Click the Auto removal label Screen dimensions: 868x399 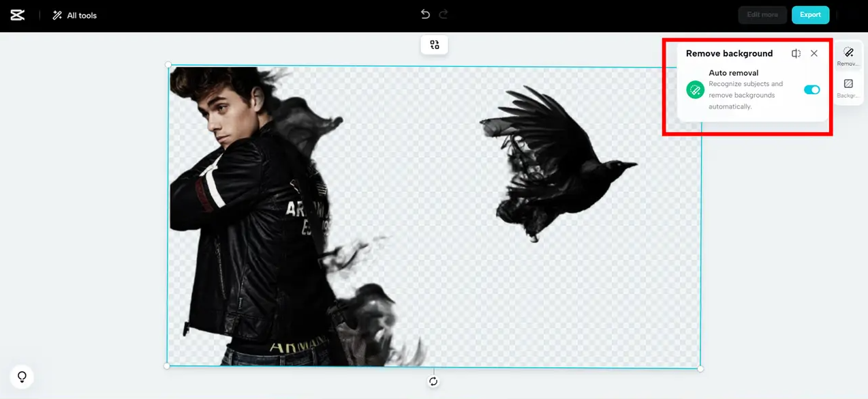734,73
